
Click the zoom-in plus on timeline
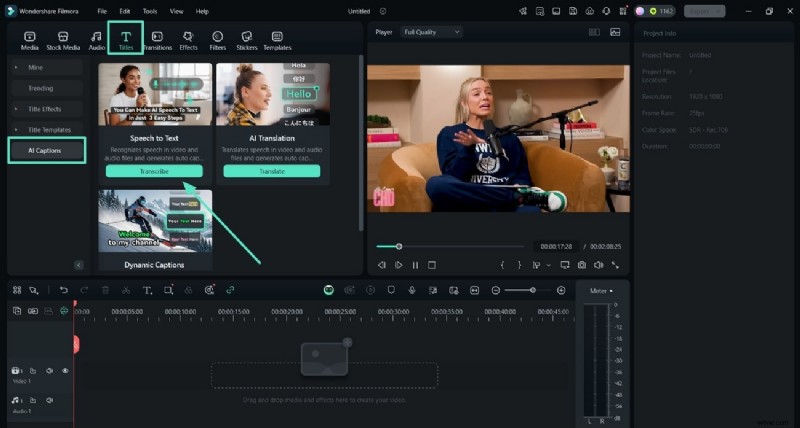pyautogui.click(x=561, y=290)
